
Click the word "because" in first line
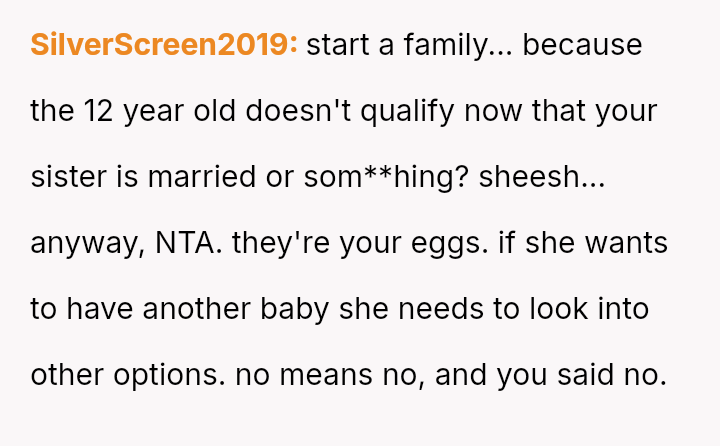point(582,45)
